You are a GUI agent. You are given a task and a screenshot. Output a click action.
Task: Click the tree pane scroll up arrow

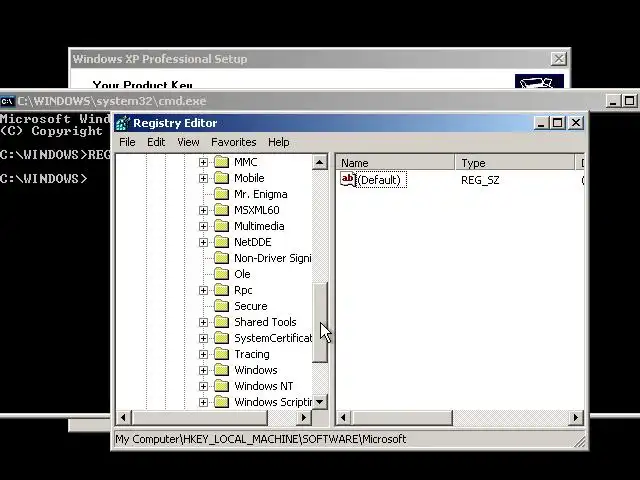(x=320, y=162)
